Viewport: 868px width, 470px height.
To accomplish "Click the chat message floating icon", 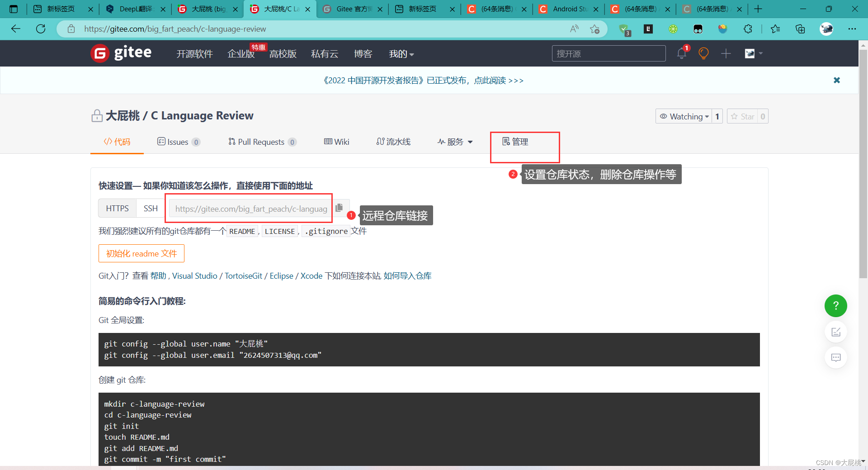I will (x=836, y=357).
